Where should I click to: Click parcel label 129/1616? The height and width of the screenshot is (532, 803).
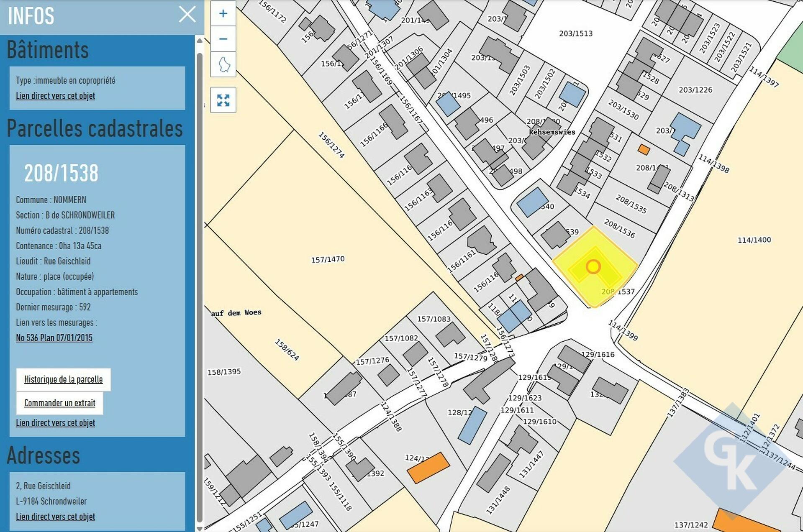[598, 355]
